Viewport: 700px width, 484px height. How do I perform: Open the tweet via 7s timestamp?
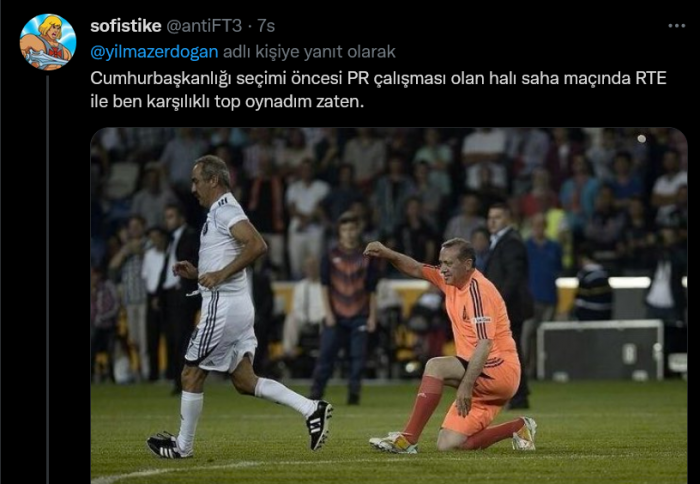click(x=266, y=26)
